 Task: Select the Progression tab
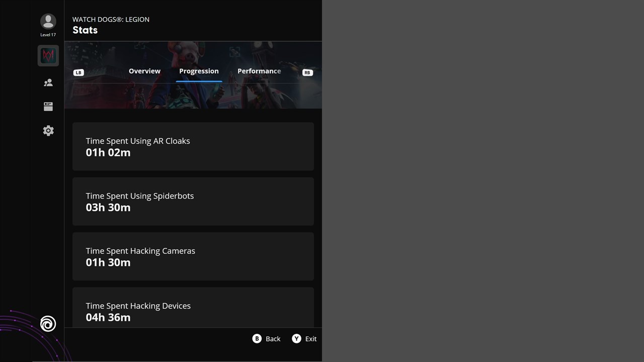[199, 71]
